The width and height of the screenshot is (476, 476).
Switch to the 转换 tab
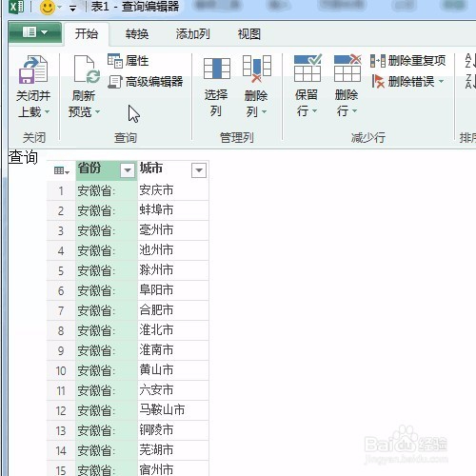click(137, 34)
